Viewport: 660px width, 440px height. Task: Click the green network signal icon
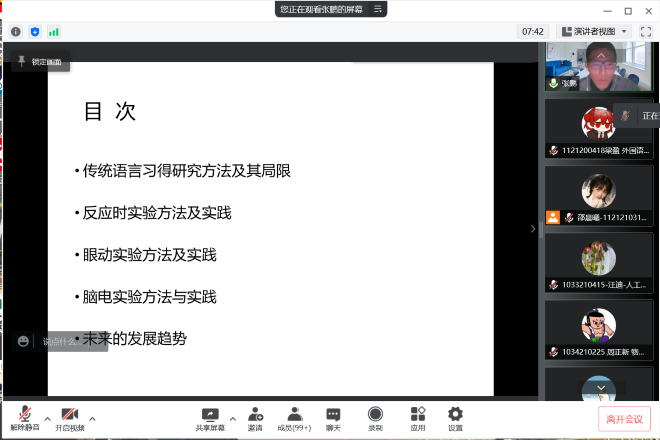(x=54, y=31)
